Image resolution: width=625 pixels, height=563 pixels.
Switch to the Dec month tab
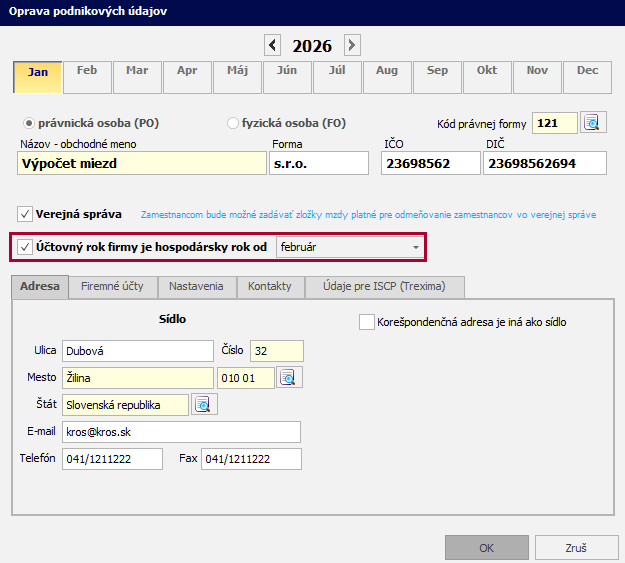587,71
